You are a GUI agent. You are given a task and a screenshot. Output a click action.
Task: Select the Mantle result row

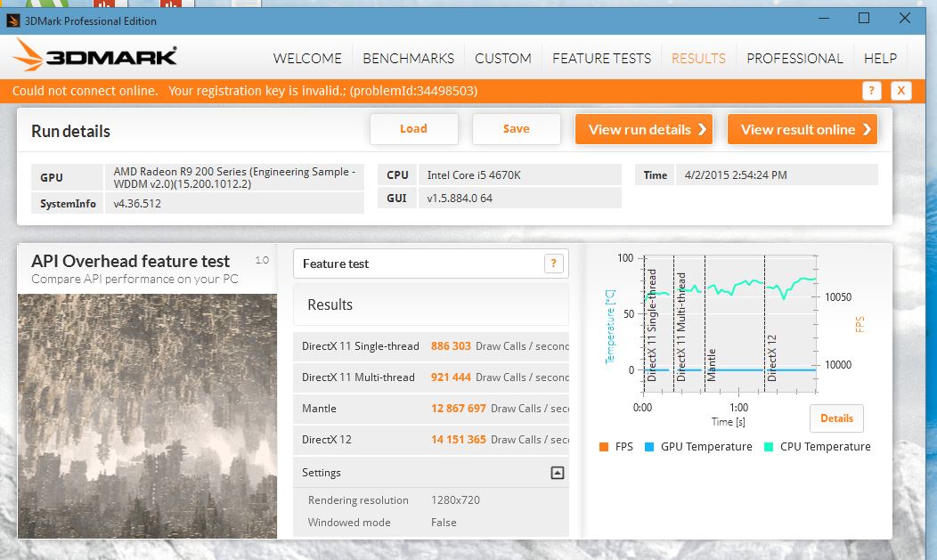431,409
